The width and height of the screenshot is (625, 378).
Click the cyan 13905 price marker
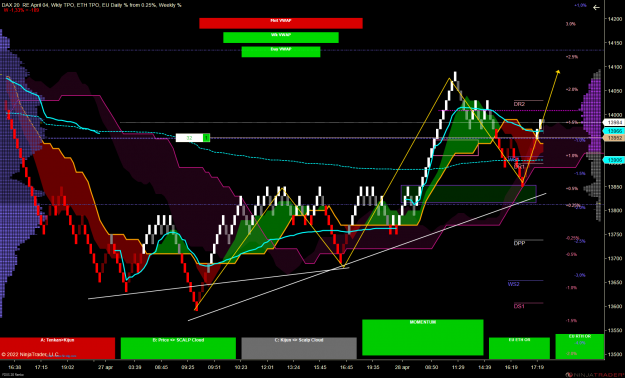[x=615, y=160]
